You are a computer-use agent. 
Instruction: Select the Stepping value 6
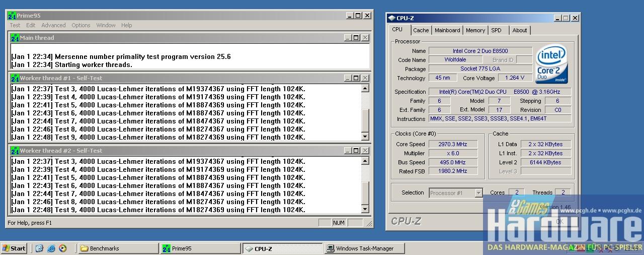click(x=557, y=101)
